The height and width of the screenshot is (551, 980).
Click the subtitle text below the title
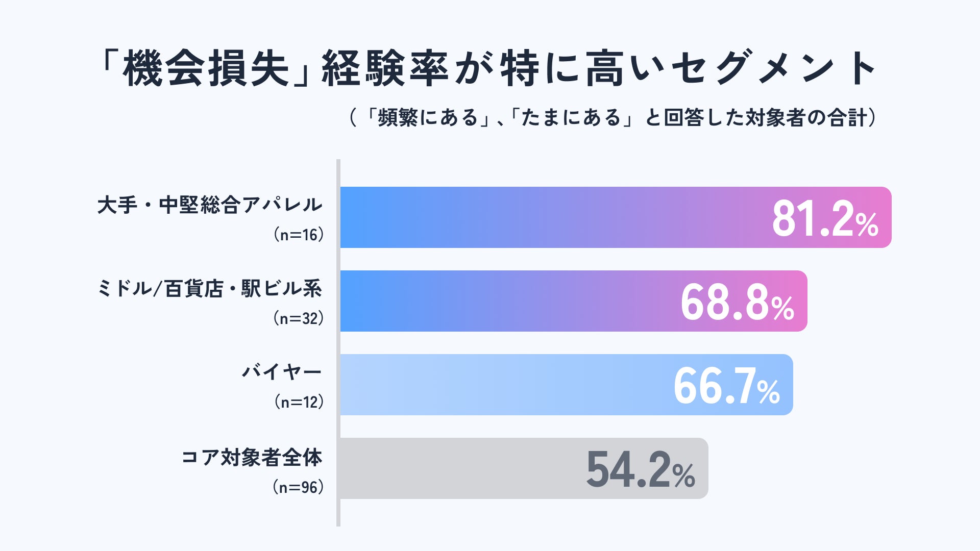pyautogui.click(x=612, y=117)
